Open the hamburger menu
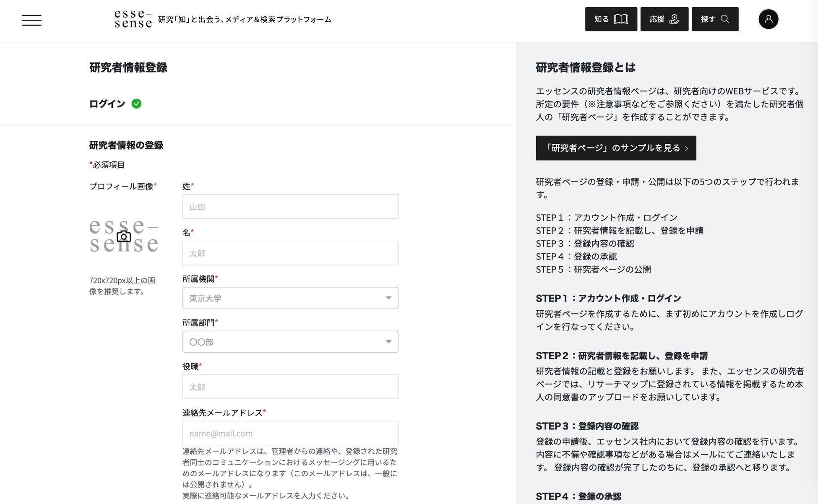Screen dimensions: 818x504 tap(32, 20)
